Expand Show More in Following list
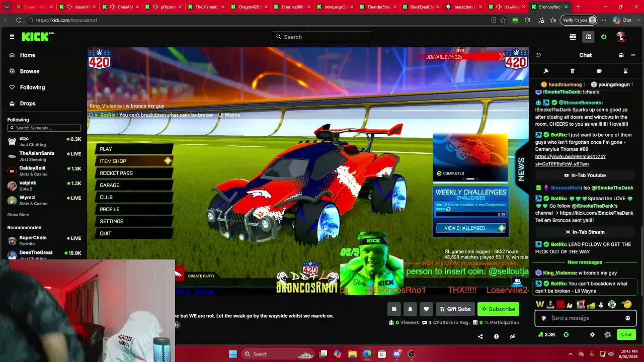This screenshot has height=362, width=644. click(18, 215)
